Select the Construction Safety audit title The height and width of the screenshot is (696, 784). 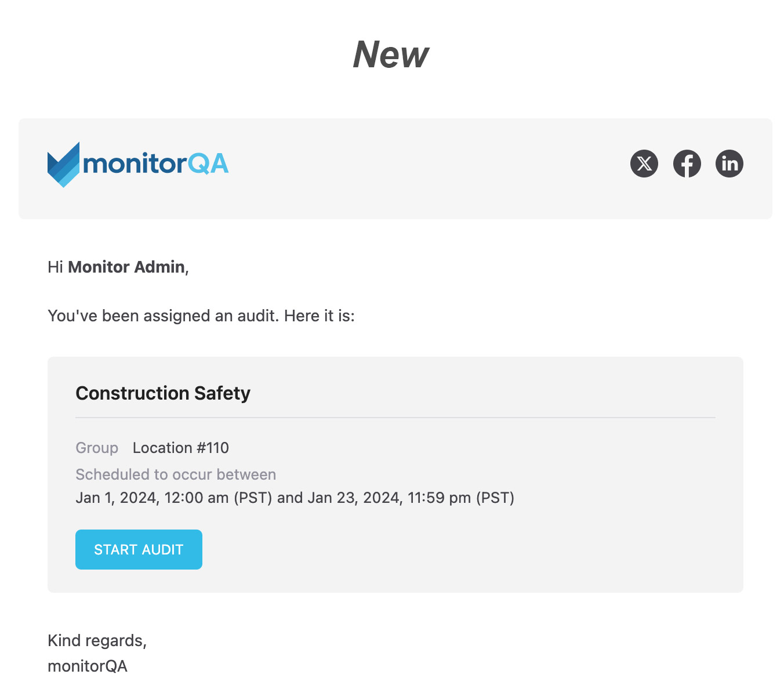(163, 393)
